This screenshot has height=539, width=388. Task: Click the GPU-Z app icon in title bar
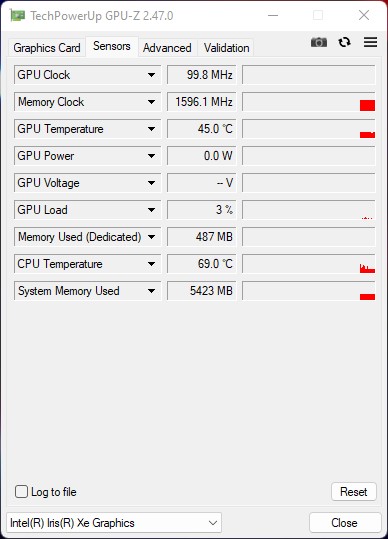(17, 15)
